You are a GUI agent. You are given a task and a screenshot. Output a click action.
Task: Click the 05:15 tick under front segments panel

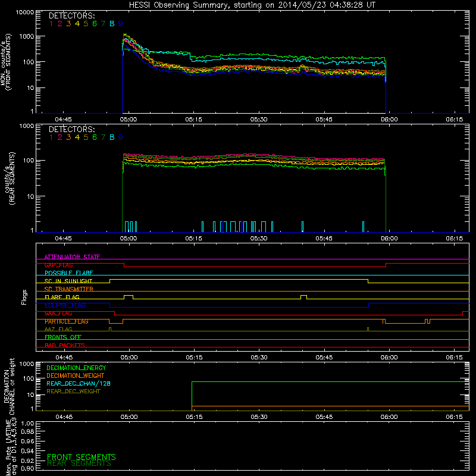[x=194, y=120]
